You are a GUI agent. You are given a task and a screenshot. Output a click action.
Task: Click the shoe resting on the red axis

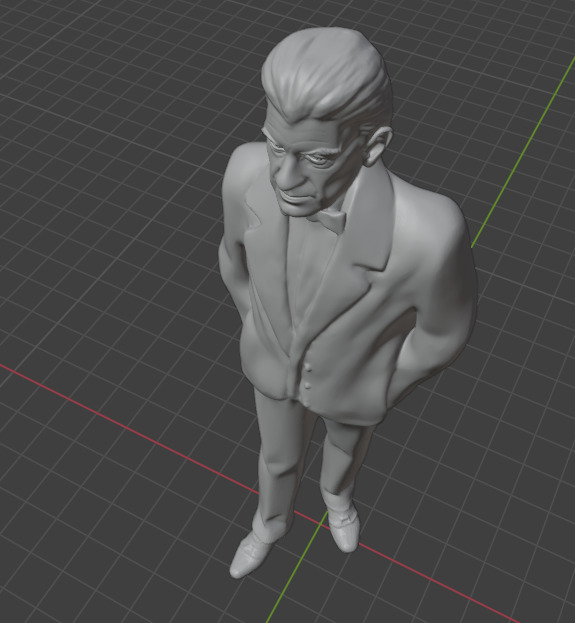click(x=343, y=530)
